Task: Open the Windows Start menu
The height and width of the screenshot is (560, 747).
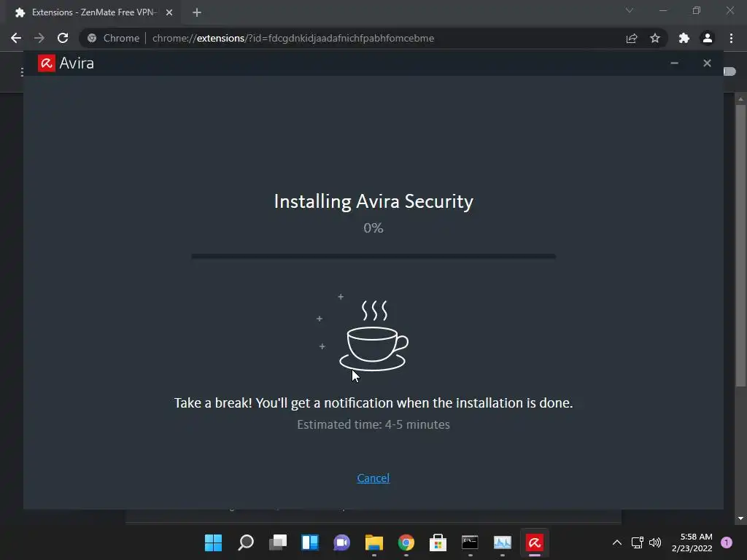Action: click(213, 542)
